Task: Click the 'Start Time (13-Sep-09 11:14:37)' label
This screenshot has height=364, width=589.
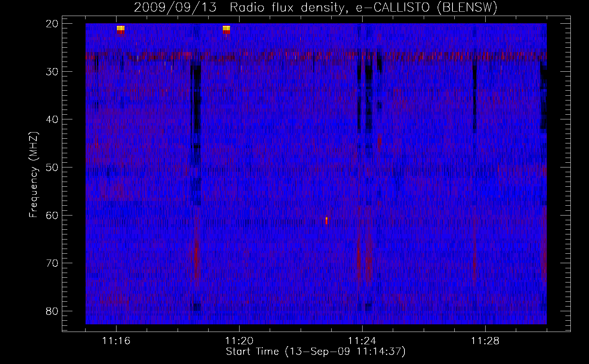Action: pos(316,352)
